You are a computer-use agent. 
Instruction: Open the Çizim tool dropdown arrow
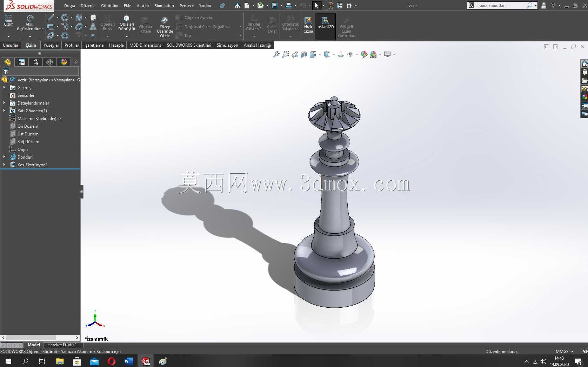tap(8, 36)
